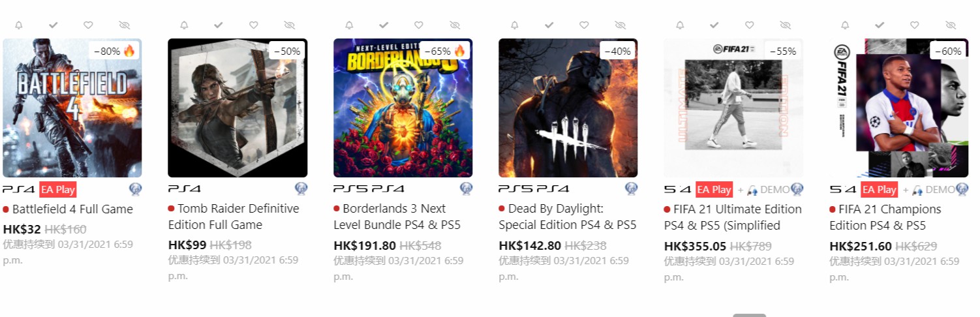Click the checkmark icon above FIFA 21 Champions Edition
The width and height of the screenshot is (980, 317).
(880, 25)
